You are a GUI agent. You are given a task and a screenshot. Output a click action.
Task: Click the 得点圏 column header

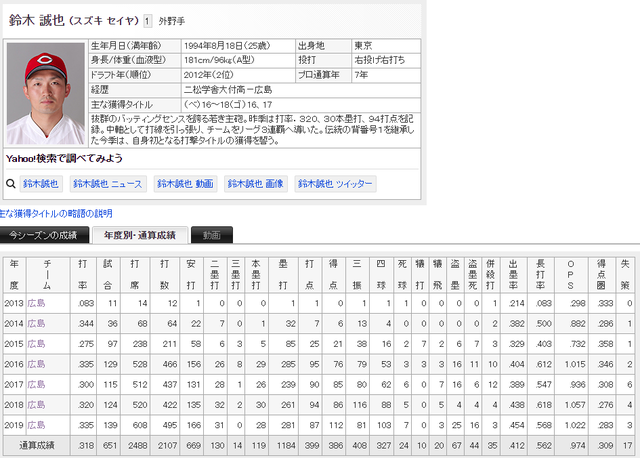pyautogui.click(x=601, y=275)
